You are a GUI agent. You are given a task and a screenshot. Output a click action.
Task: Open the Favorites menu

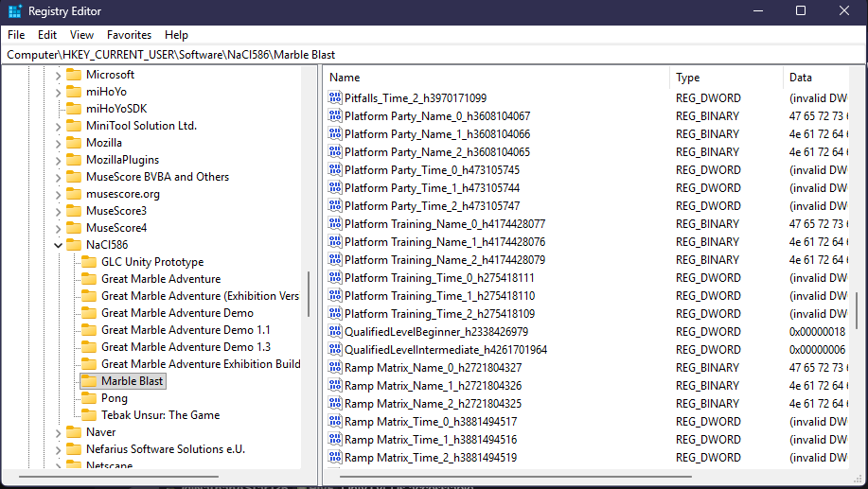click(129, 35)
